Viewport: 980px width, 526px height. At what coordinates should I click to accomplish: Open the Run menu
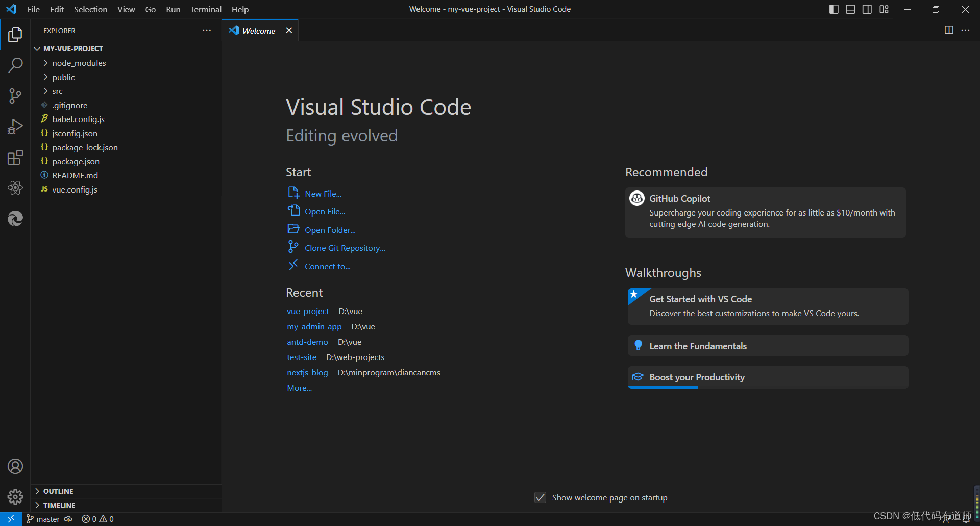click(x=173, y=9)
